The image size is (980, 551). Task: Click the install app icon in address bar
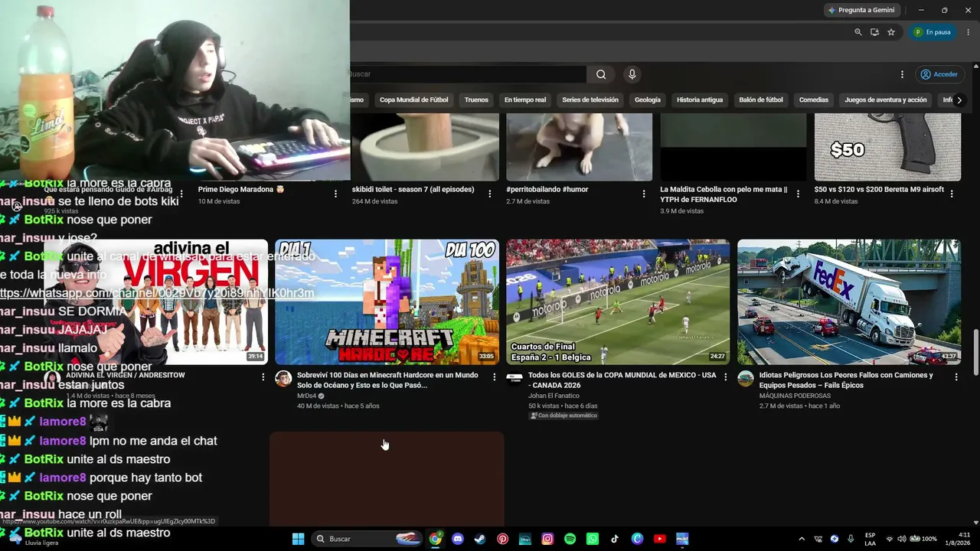tap(874, 32)
